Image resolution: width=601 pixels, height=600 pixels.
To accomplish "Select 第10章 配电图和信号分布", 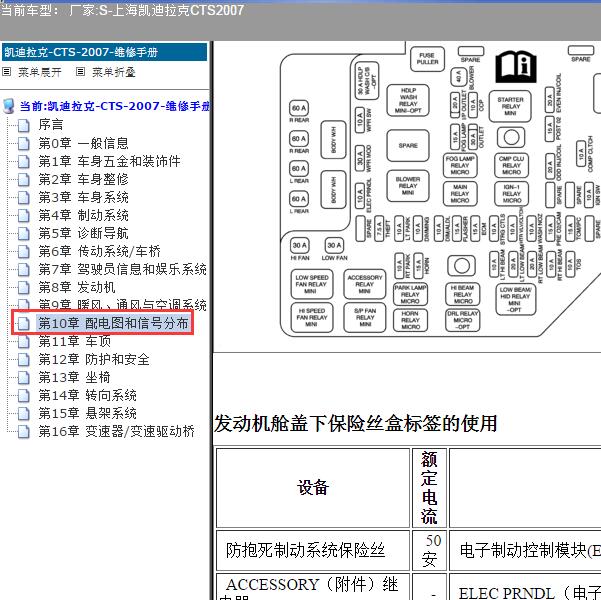I will (113, 323).
